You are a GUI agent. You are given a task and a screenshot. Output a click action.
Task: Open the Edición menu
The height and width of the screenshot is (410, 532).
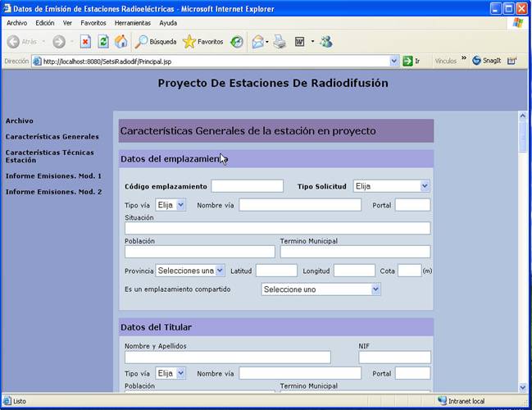(45, 23)
